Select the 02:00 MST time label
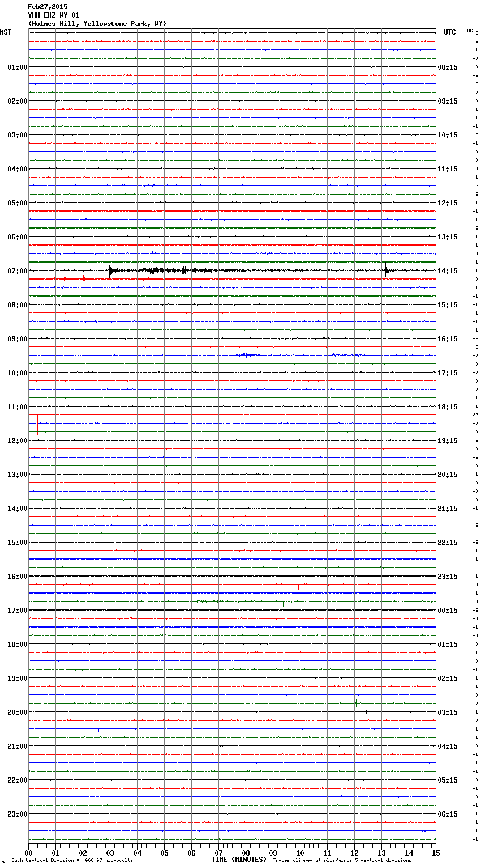The width and height of the screenshot is (481, 868). [x=18, y=101]
